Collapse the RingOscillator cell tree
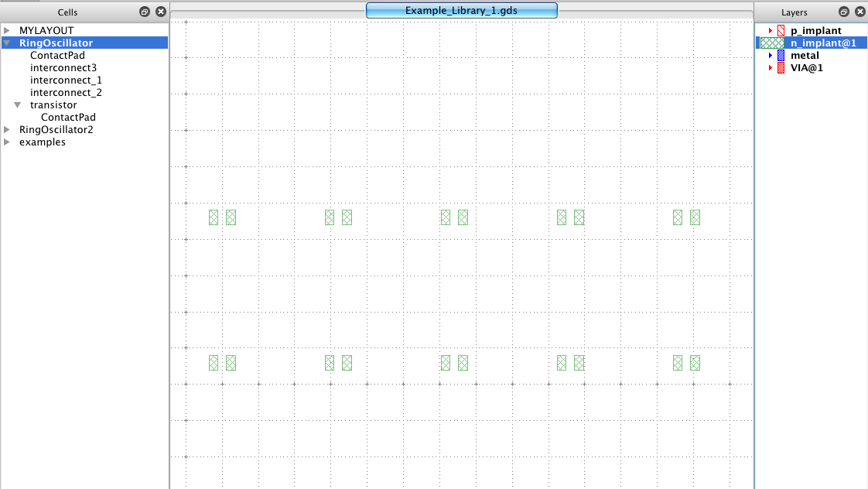868x489 pixels. 7,43
